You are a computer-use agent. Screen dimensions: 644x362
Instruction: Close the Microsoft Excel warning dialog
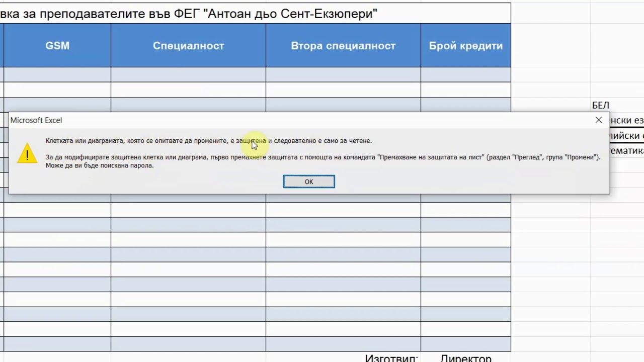point(598,120)
